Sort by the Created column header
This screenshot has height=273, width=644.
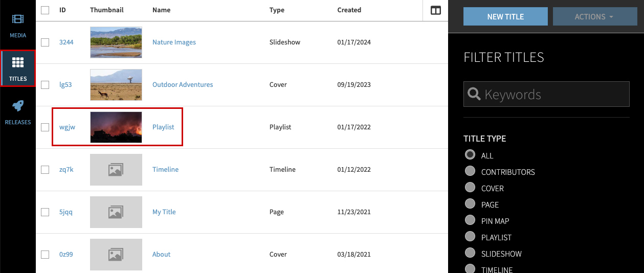point(349,10)
